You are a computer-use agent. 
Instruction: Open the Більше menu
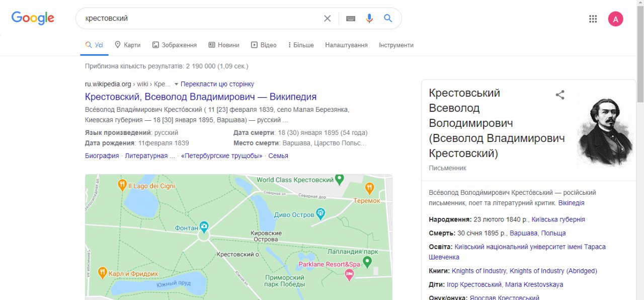pyautogui.click(x=301, y=45)
